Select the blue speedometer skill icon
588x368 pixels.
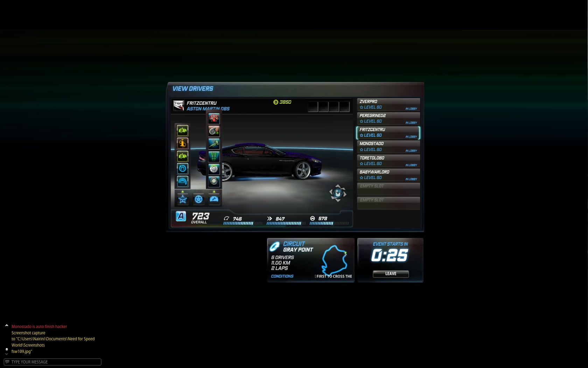point(182,182)
